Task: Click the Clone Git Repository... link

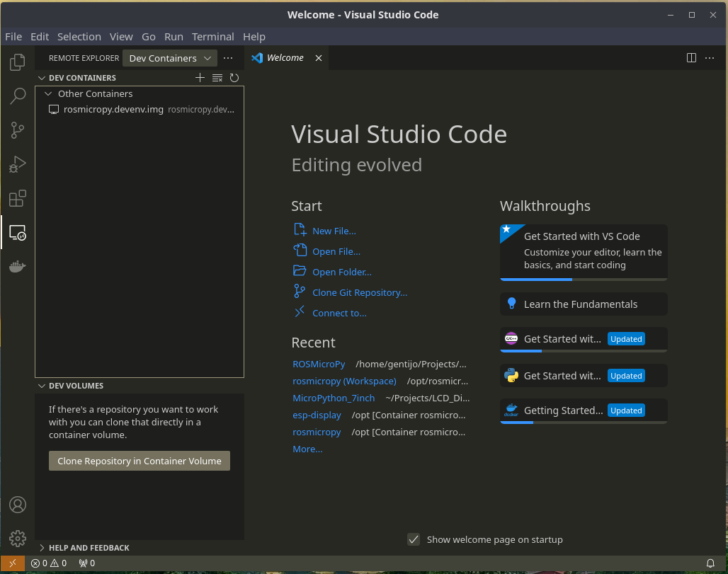Action: click(x=360, y=292)
